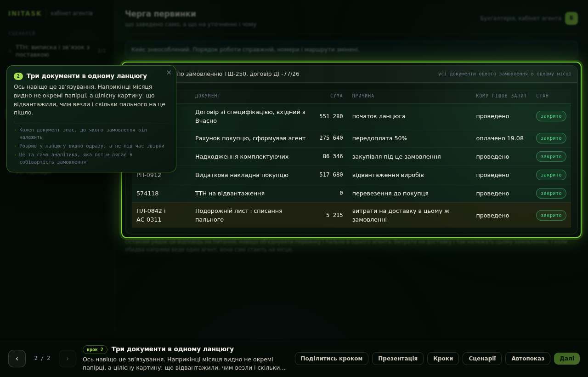Viewport: 588px width, 377px height.
Task: Open the «Сценарії» list
Action: click(482, 359)
